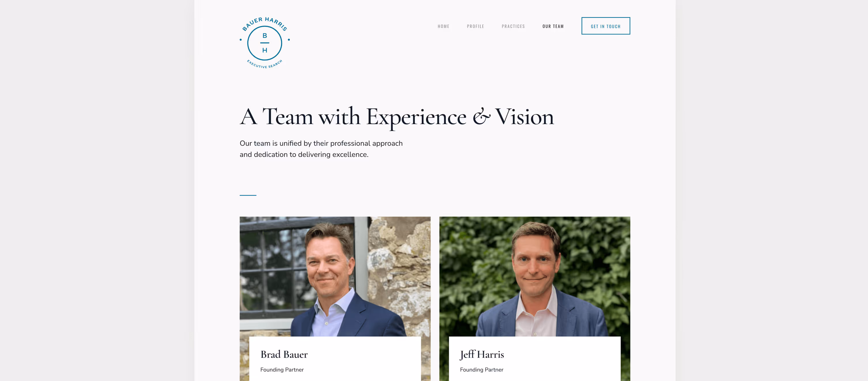The height and width of the screenshot is (381, 868).
Task: Click the Jeff Harris name heading
Action: 482,355
